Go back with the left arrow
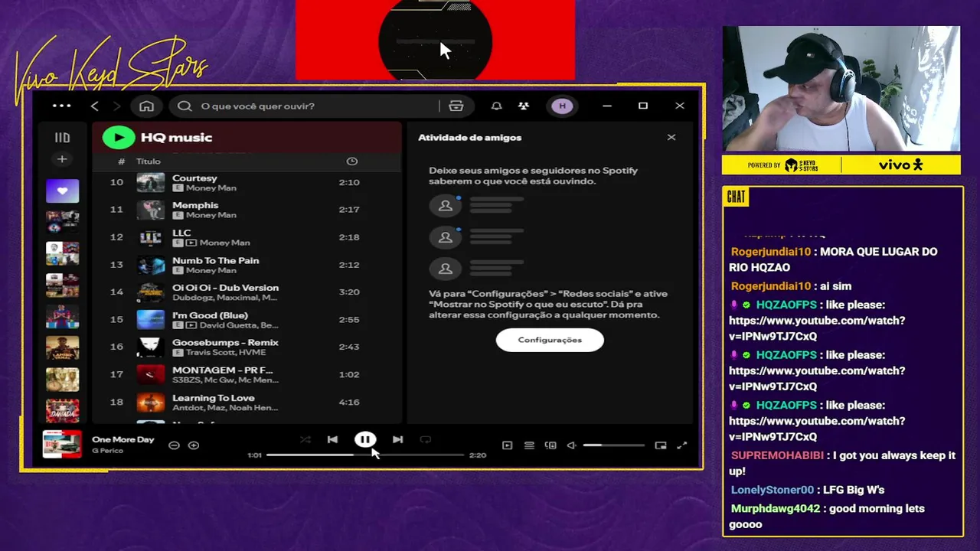 click(94, 106)
